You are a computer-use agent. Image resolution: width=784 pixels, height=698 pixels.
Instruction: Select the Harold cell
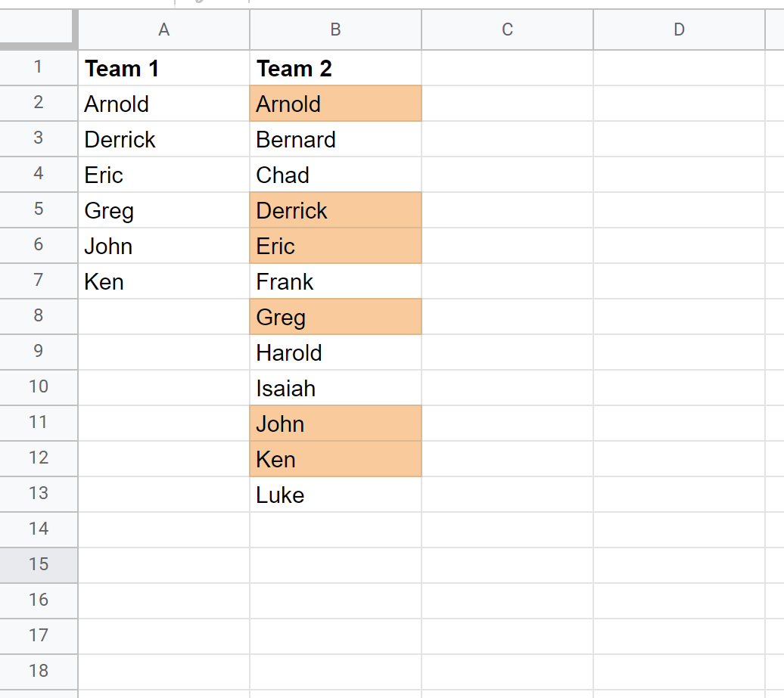(x=335, y=353)
